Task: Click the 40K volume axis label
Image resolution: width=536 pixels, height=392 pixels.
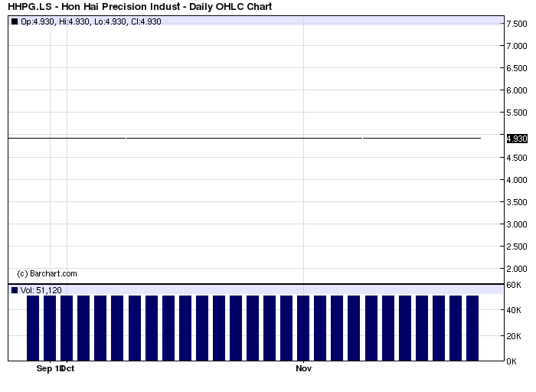Action: coord(514,310)
